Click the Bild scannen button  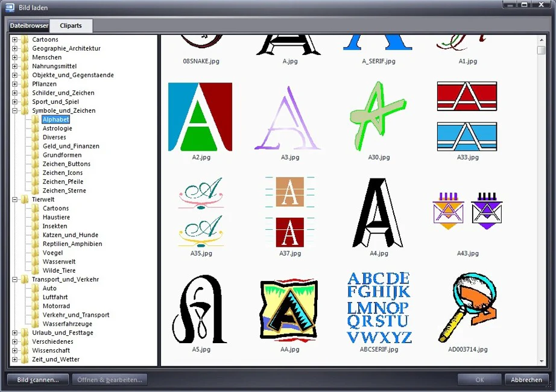38,379
